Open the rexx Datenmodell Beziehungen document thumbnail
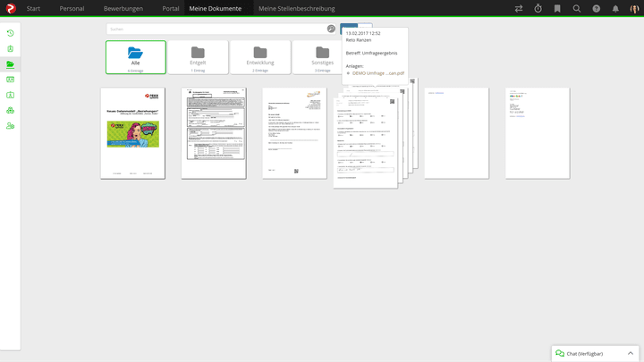This screenshot has width=644, height=362. (x=132, y=132)
